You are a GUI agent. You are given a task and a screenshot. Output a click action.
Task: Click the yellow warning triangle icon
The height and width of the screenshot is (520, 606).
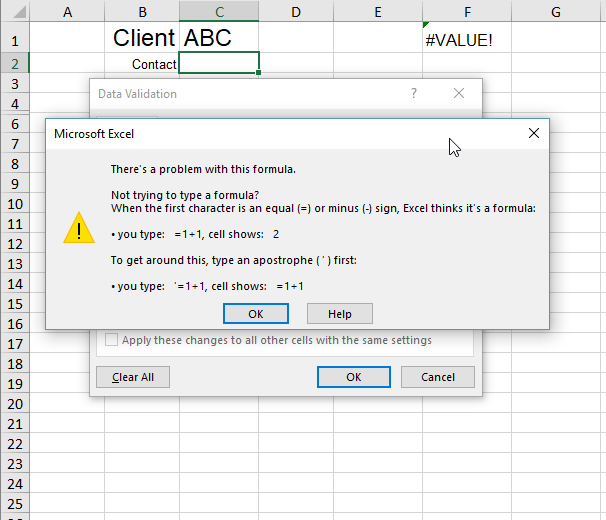(x=79, y=228)
